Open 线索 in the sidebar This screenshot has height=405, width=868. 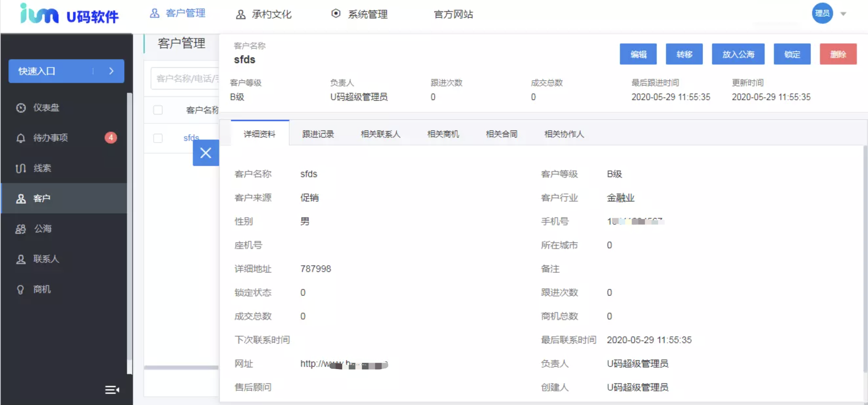[x=64, y=168]
